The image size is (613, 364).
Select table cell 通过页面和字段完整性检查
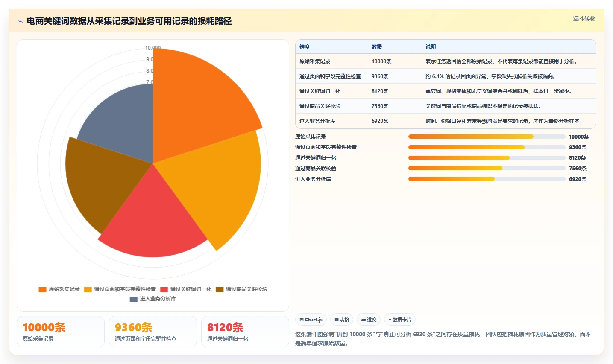coord(330,76)
